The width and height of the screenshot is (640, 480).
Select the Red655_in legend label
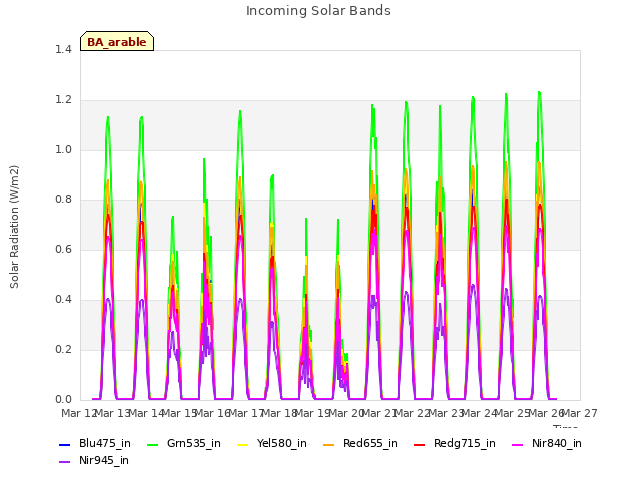click(370, 443)
